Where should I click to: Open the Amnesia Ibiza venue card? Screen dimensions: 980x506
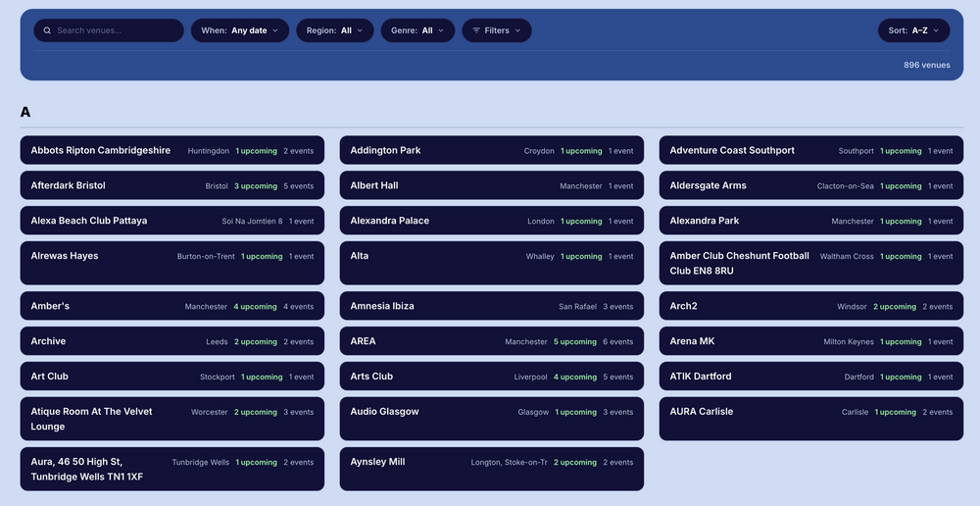click(x=492, y=306)
